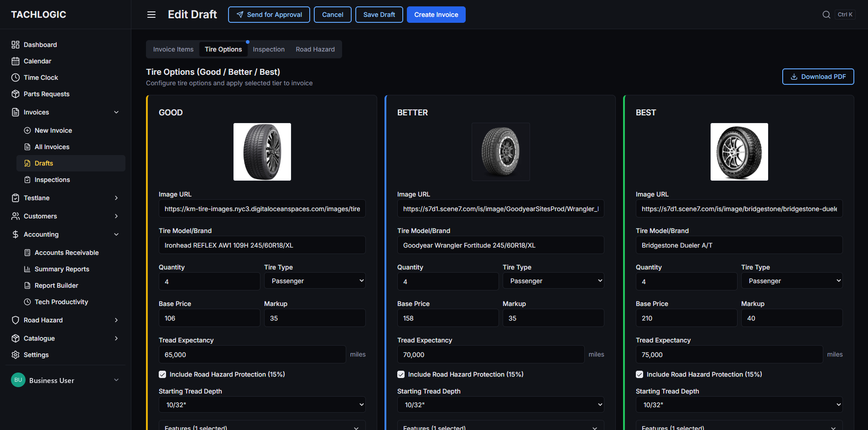The height and width of the screenshot is (430, 868).
Task: Switch to the Invoice Items tab
Action: tap(173, 49)
